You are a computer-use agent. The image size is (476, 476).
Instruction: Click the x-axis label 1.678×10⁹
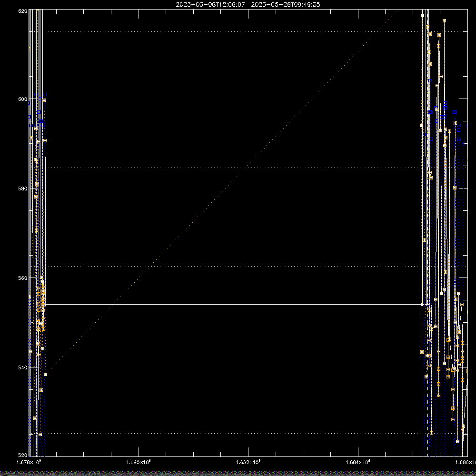click(x=29, y=462)
